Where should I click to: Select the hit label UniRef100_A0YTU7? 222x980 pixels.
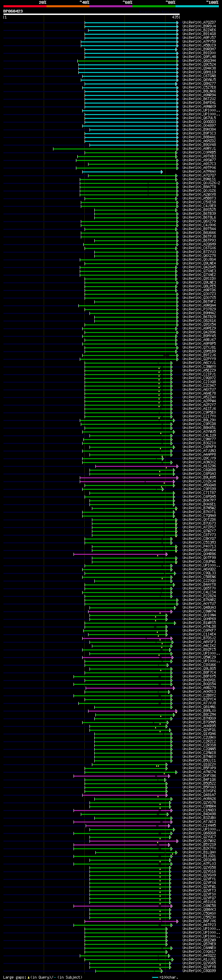[x=199, y=604]
